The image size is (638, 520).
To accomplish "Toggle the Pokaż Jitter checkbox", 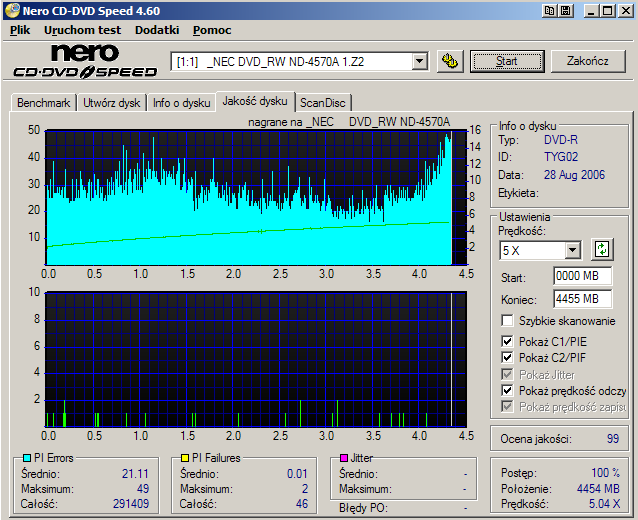I will pyautogui.click(x=507, y=374).
